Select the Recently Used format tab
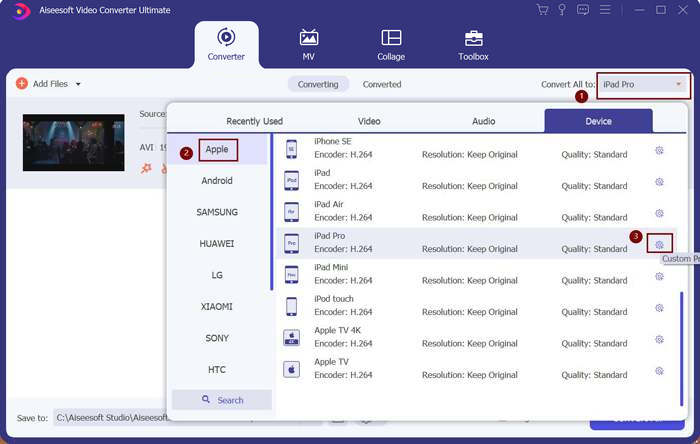 [x=254, y=121]
